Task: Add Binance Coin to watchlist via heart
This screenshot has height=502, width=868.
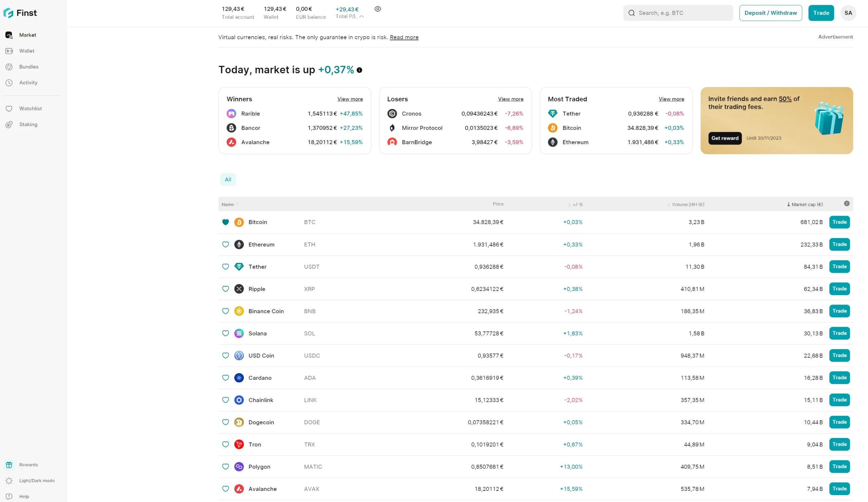Action: coord(225,311)
